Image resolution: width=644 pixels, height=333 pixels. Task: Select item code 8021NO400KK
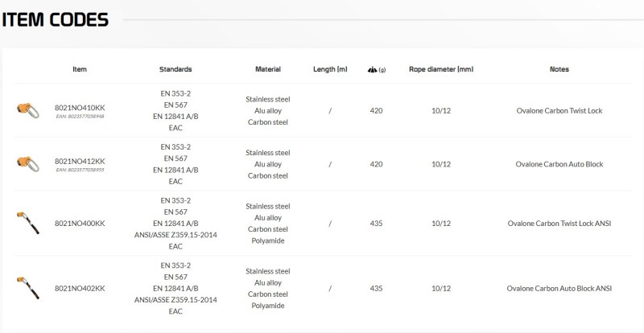pos(80,224)
